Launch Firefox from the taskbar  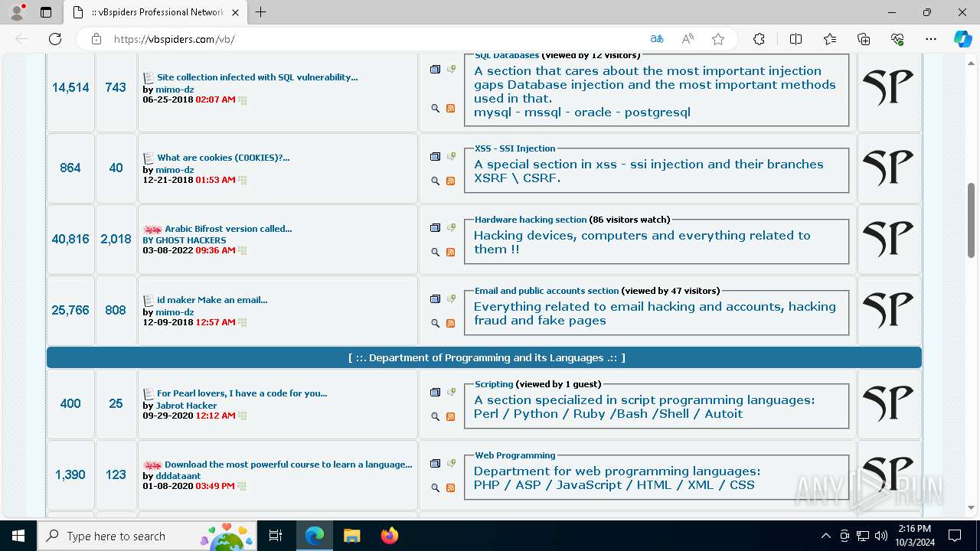389,536
